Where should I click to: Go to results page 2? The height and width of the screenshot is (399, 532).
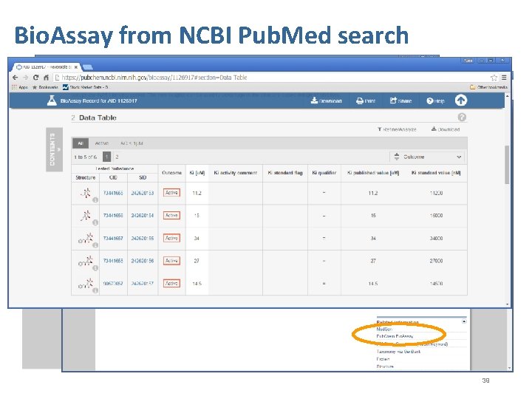pyautogui.click(x=117, y=157)
